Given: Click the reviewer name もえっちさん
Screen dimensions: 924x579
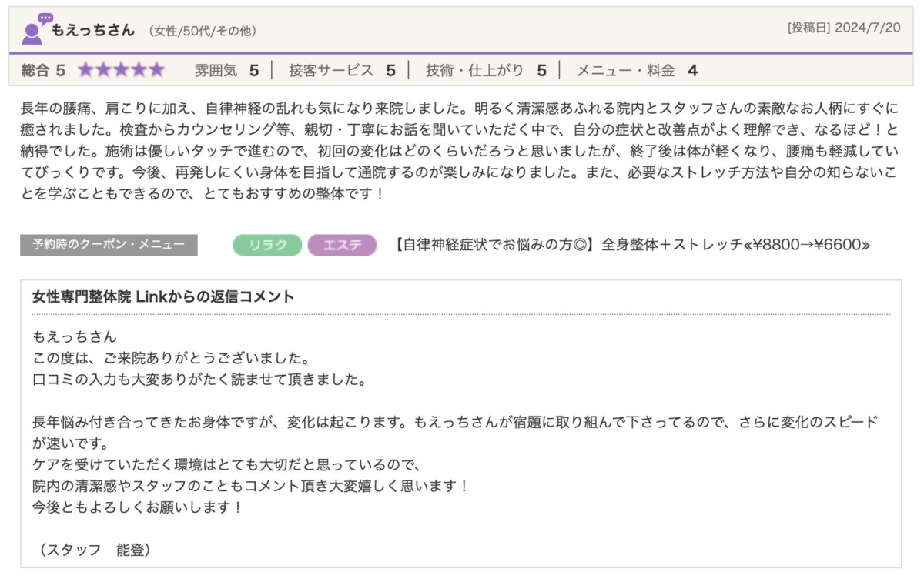Looking at the screenshot, I should click(92, 31).
